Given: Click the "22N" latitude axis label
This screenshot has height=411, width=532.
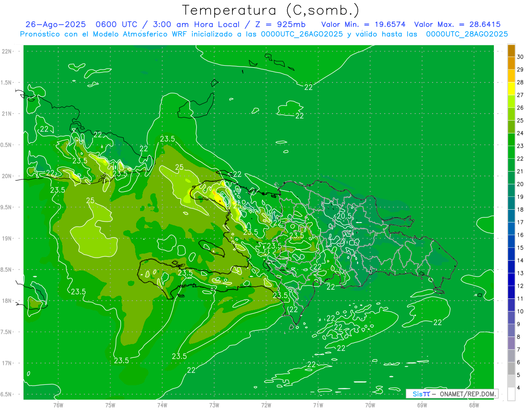Looking at the screenshot, I should [x=7, y=51].
